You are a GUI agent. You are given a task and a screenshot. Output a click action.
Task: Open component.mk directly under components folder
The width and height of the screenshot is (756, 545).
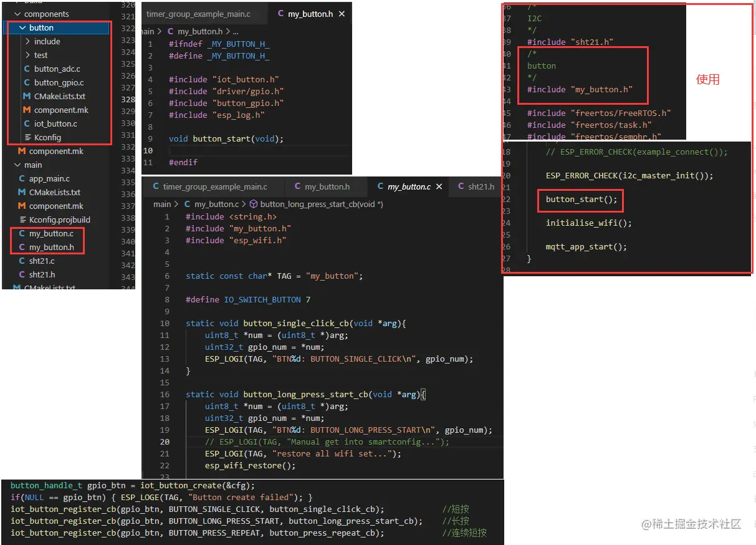click(x=56, y=151)
